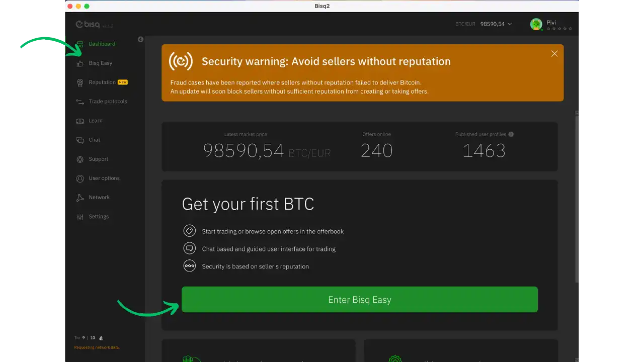The height and width of the screenshot is (362, 644).
Task: Click the Chat bubble icon in sidebar
Action: click(80, 140)
